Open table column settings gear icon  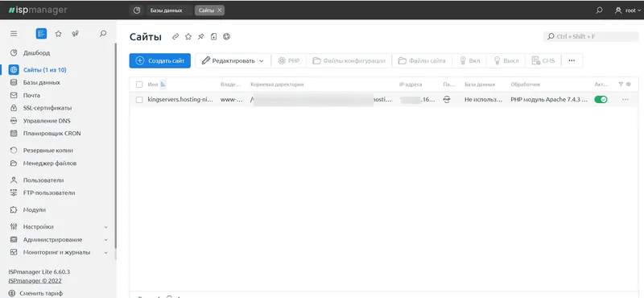pyautogui.click(x=629, y=85)
